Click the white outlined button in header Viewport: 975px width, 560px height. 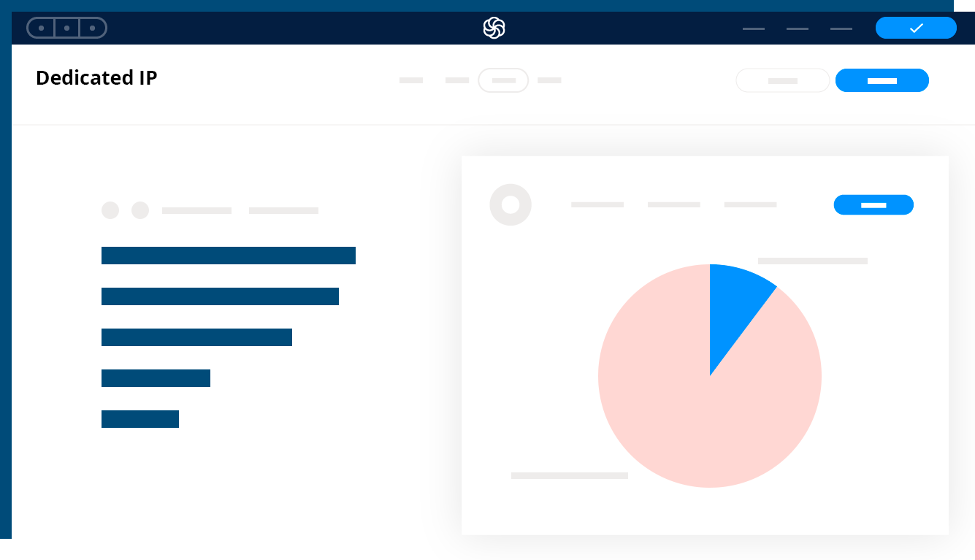[783, 80]
